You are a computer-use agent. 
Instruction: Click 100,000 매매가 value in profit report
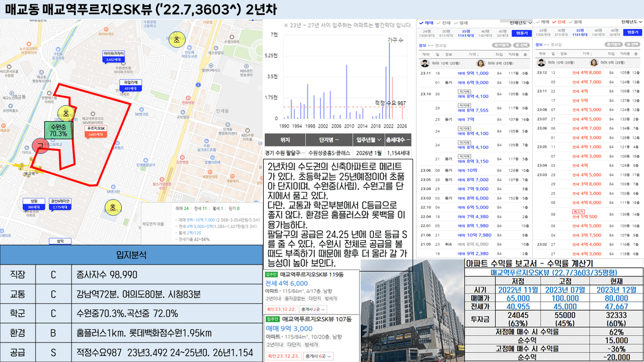pos(565,298)
